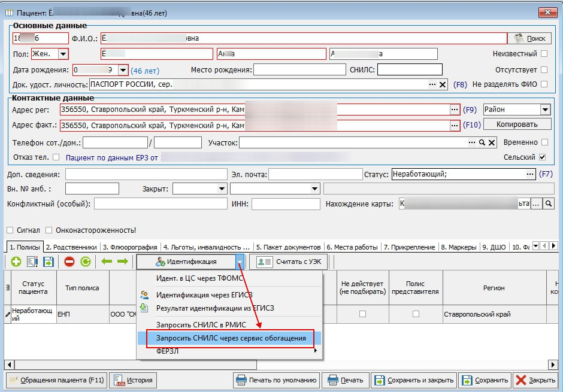Image resolution: width=563 pixels, height=392 pixels.
Task: Click Сохранить и закрыть button
Action: [414, 380]
